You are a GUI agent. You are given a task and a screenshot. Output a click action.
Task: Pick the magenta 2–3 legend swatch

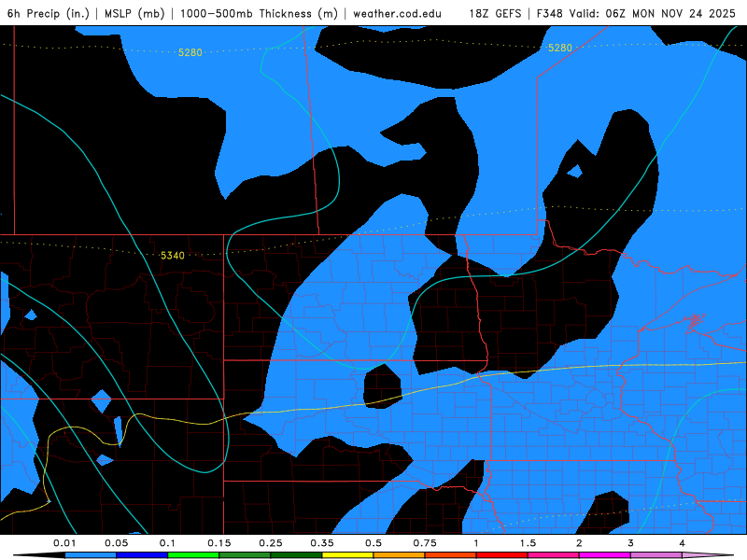click(605, 555)
